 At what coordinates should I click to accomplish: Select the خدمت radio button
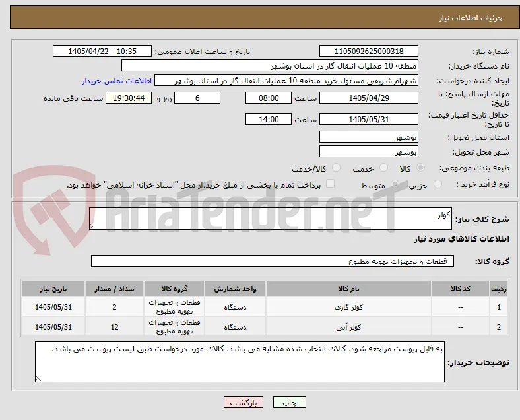point(383,168)
